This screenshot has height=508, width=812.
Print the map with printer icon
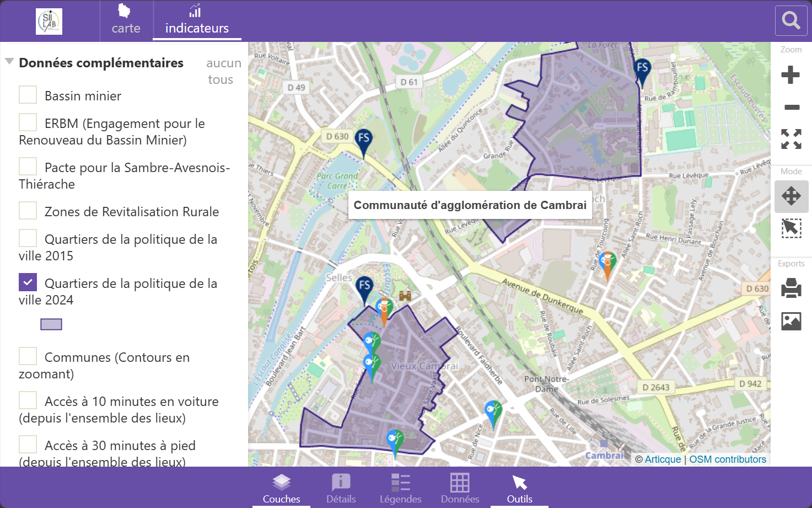(791, 288)
